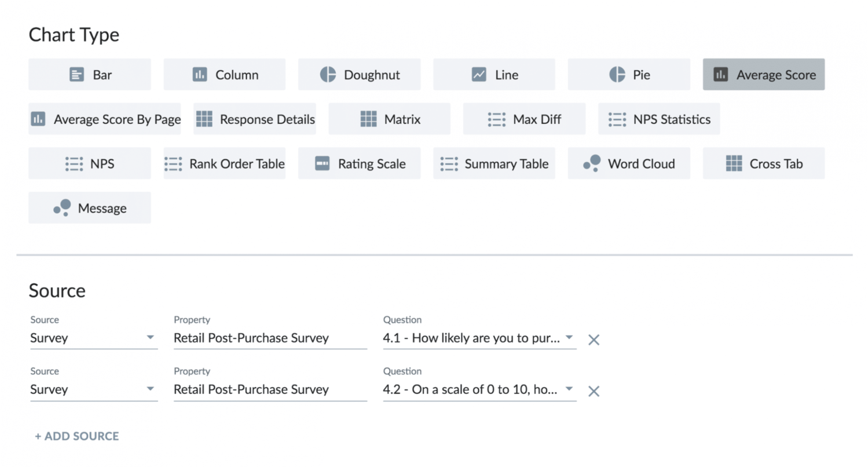Open the first Source dropdown
The image size is (868, 467).
tap(93, 338)
